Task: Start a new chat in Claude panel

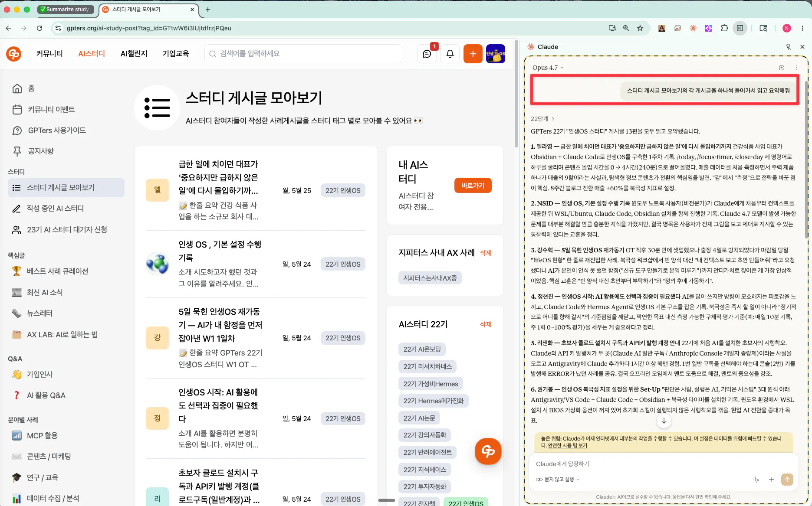Action: click(x=781, y=68)
